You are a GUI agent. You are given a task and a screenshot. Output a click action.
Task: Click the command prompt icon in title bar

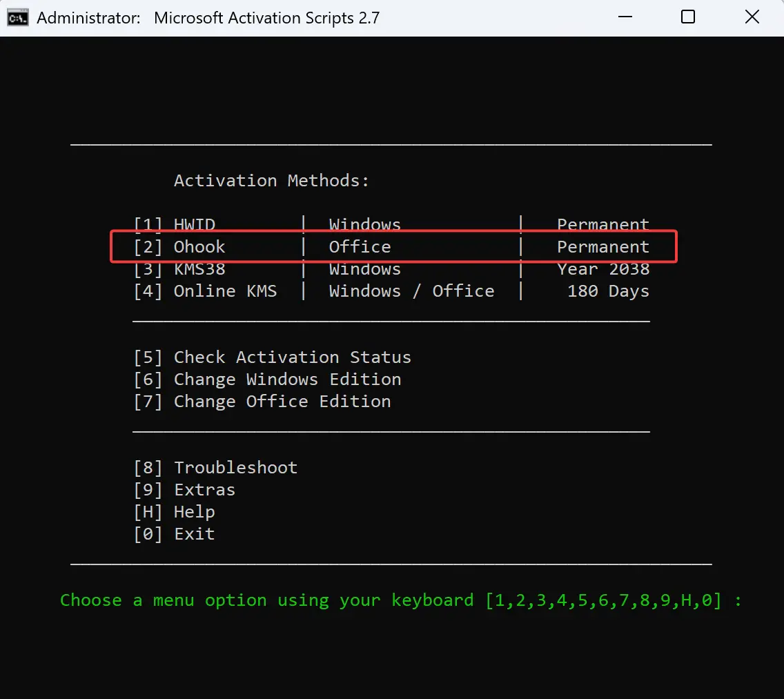click(x=17, y=17)
